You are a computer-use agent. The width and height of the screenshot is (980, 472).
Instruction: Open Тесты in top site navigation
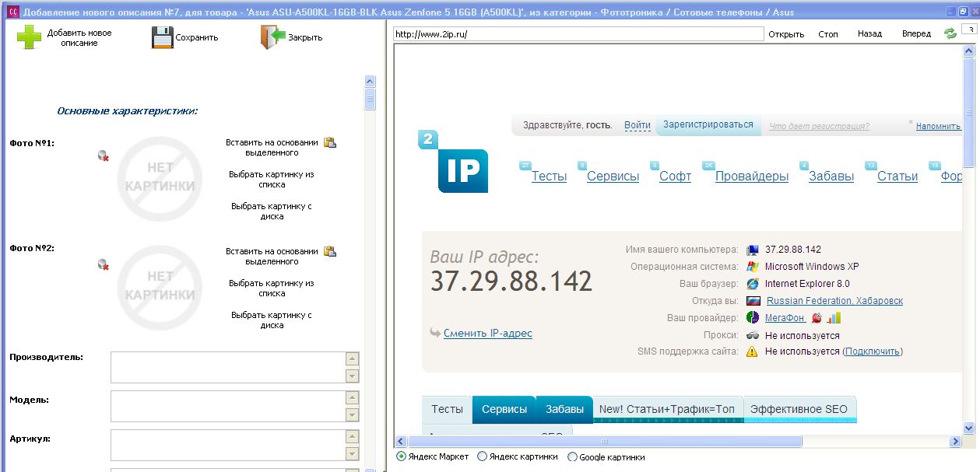[549, 177]
